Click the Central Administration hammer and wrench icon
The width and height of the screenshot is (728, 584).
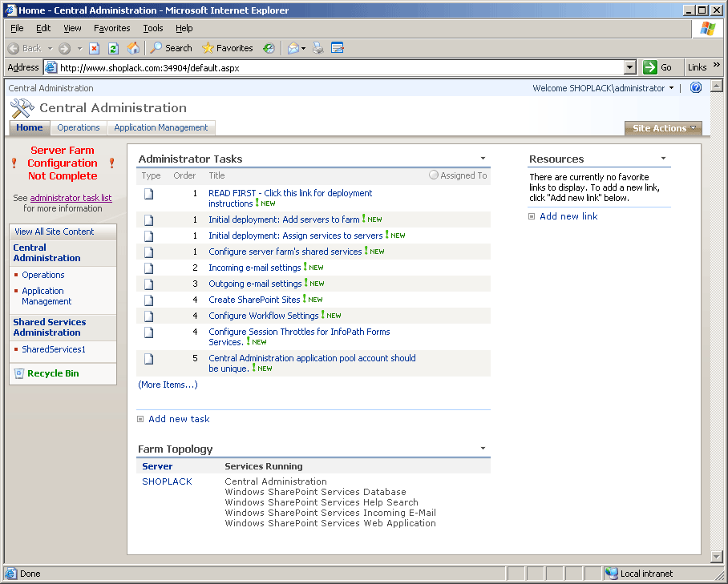pyautogui.click(x=22, y=108)
